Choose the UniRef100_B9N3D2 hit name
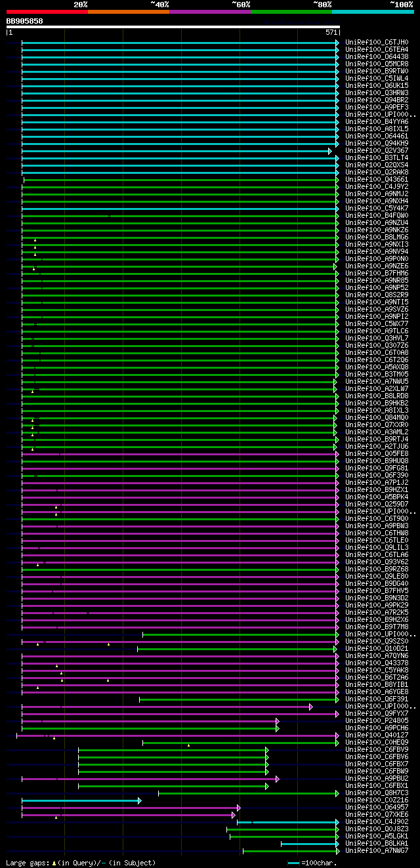The width and height of the screenshot is (420, 868). click(x=377, y=598)
